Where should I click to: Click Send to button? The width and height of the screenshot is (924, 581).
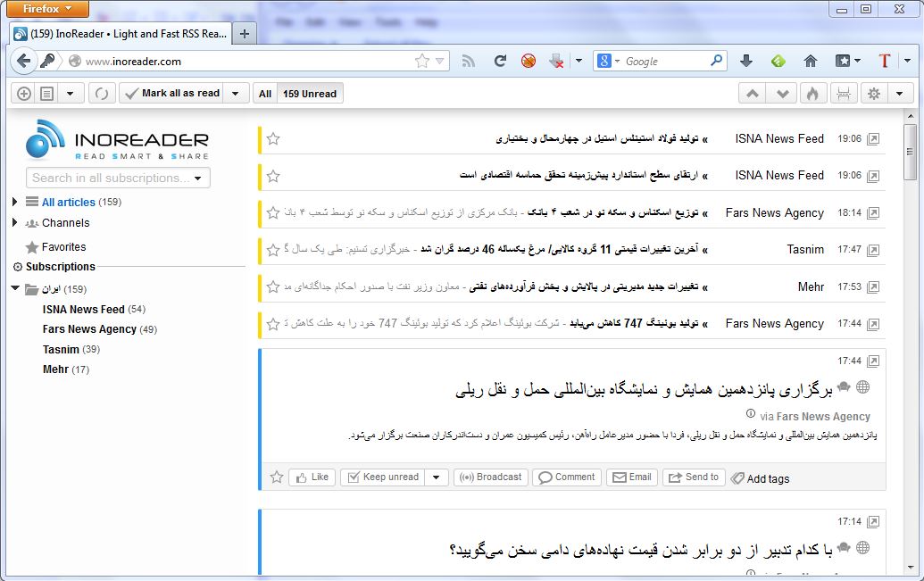(x=694, y=477)
